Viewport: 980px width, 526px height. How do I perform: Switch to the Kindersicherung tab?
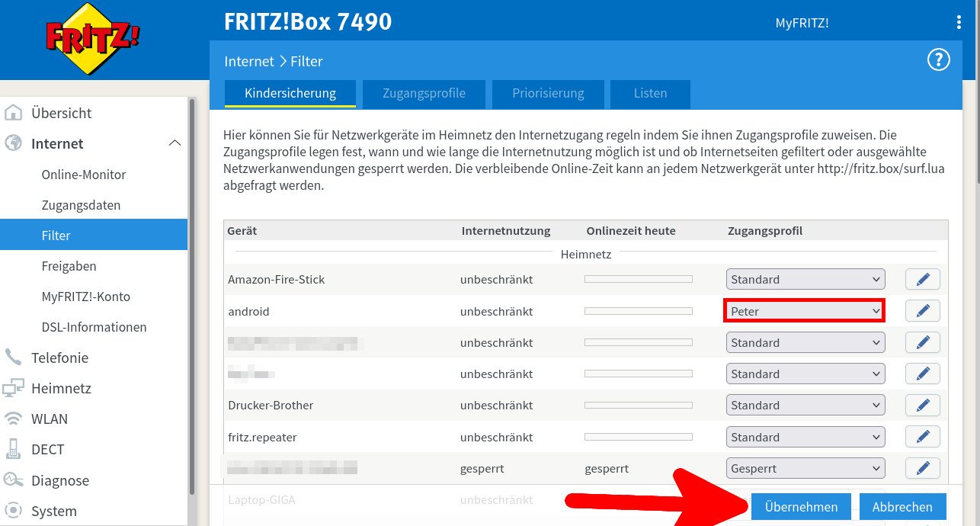[290, 94]
